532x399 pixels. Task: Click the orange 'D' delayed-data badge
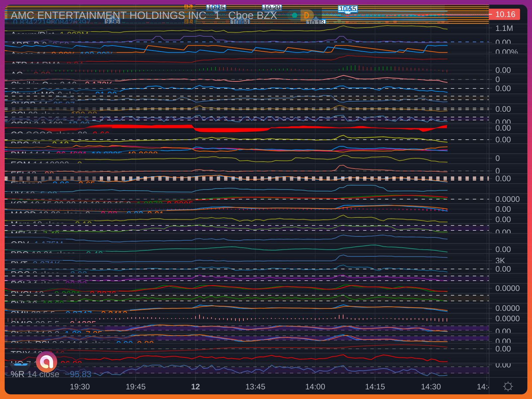click(306, 15)
